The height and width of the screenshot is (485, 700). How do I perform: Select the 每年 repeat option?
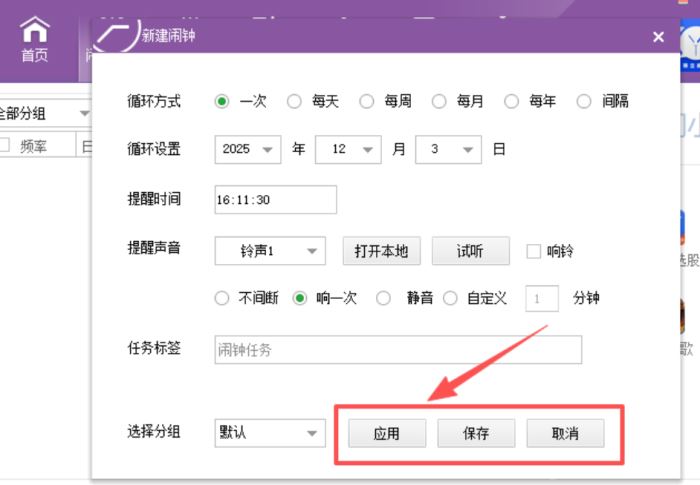pos(511,101)
